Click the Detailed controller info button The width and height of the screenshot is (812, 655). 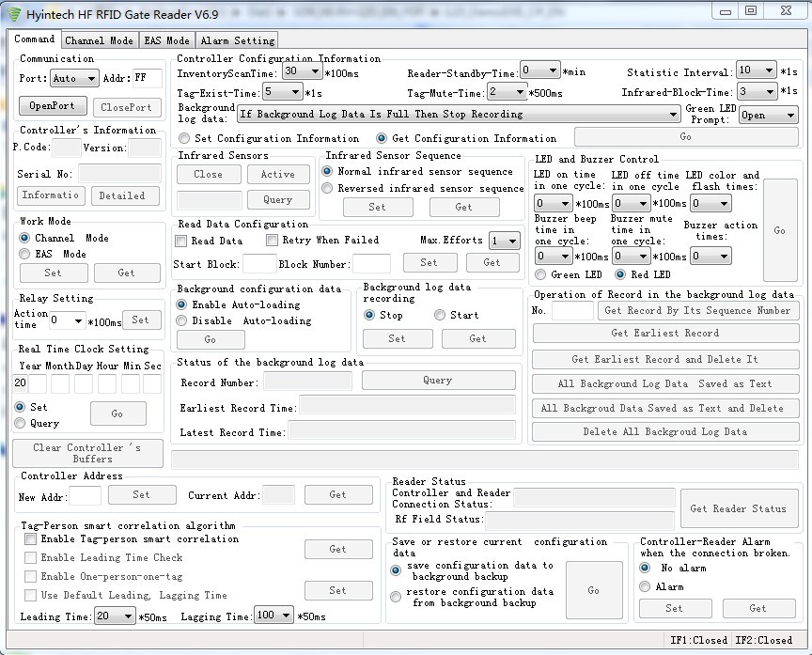coord(125,195)
